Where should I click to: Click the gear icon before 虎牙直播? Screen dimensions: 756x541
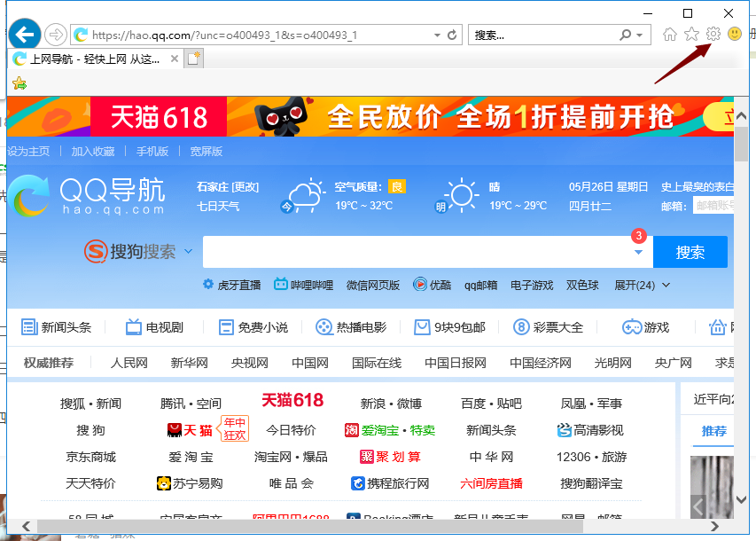pos(207,285)
